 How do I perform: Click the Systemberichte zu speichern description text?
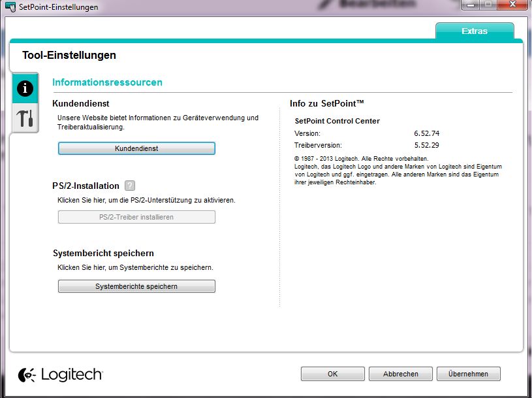point(135,267)
